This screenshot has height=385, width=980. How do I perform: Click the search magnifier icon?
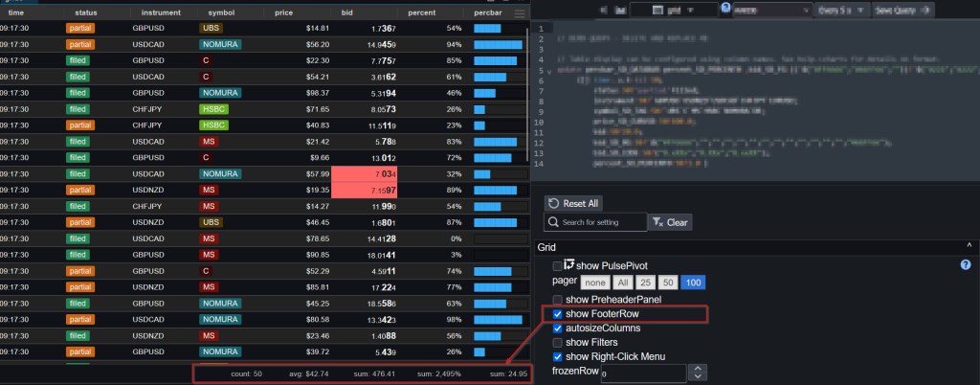pyautogui.click(x=552, y=222)
